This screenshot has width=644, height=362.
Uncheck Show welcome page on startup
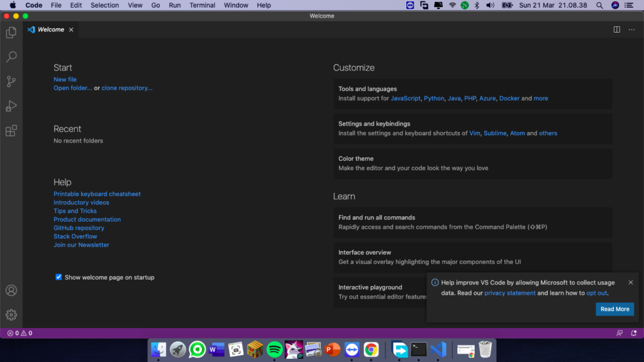click(58, 277)
